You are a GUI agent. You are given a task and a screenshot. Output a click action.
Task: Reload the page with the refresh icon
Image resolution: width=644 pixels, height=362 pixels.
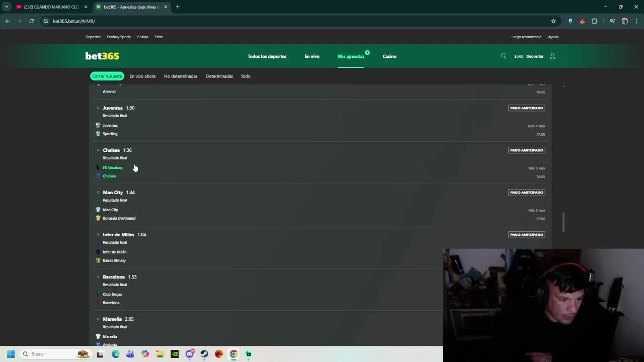[x=31, y=21]
